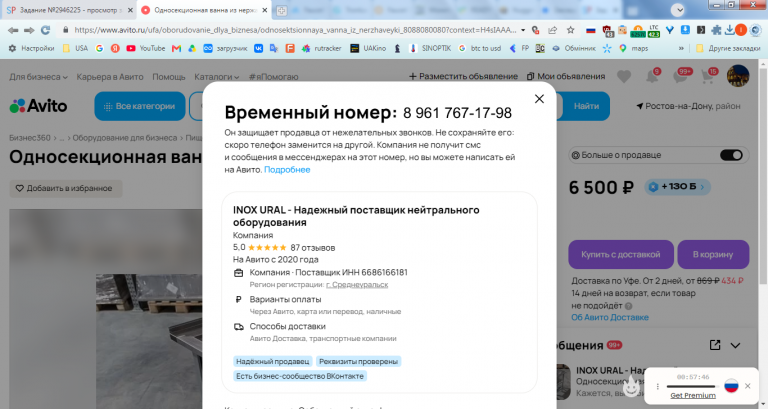Select 'Разместить объявление' in header

point(463,76)
